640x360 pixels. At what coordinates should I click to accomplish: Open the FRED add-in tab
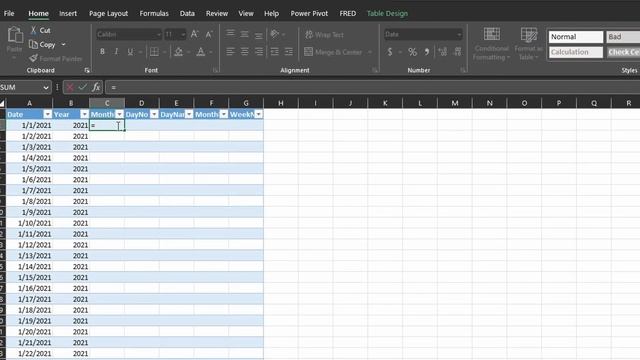(x=347, y=13)
